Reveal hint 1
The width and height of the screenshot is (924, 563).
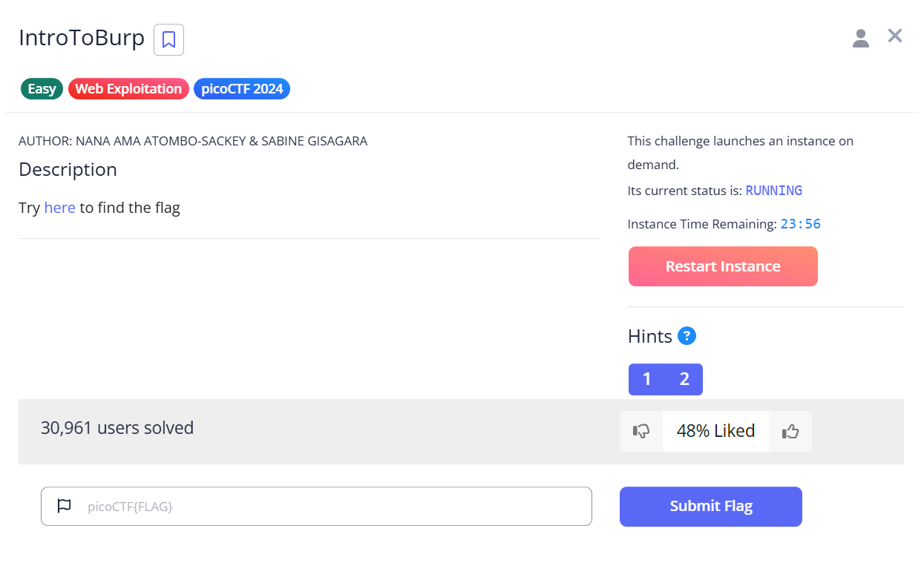pyautogui.click(x=647, y=380)
